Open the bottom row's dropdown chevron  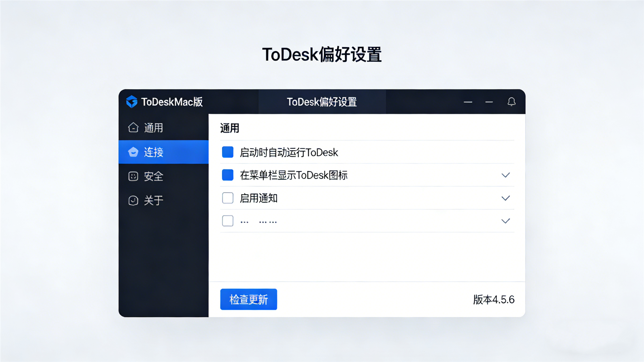[x=506, y=221]
